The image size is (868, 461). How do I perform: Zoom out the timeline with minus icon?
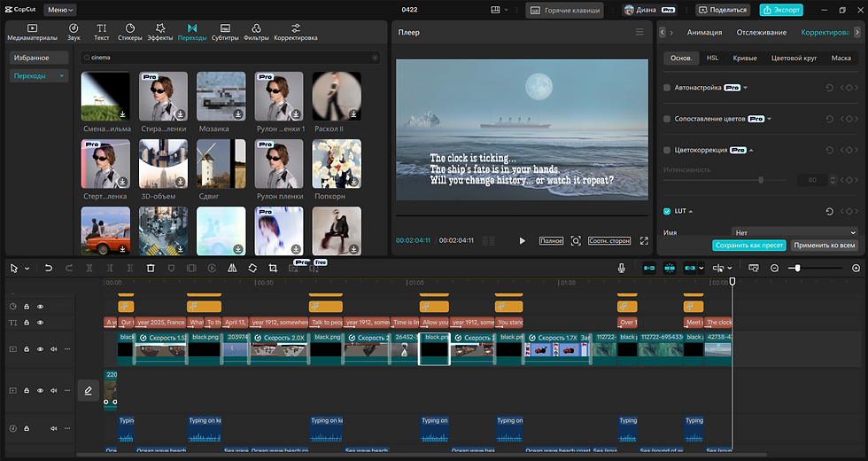click(774, 268)
